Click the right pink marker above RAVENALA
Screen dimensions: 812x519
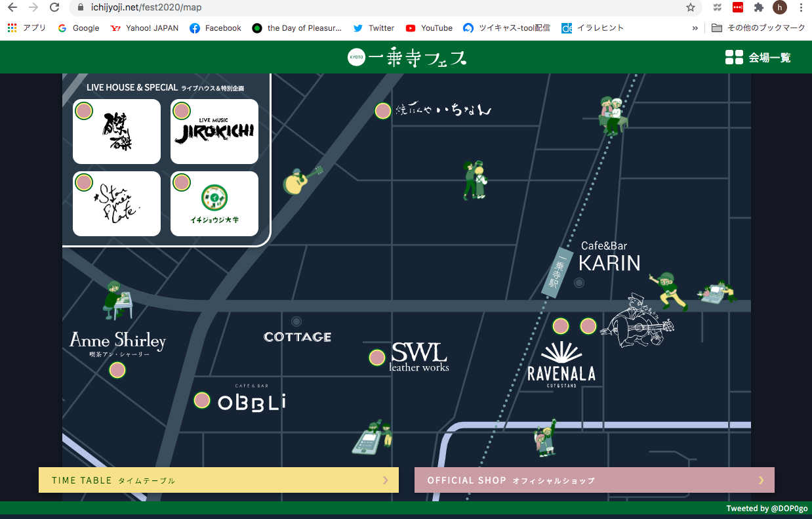pyautogui.click(x=588, y=325)
